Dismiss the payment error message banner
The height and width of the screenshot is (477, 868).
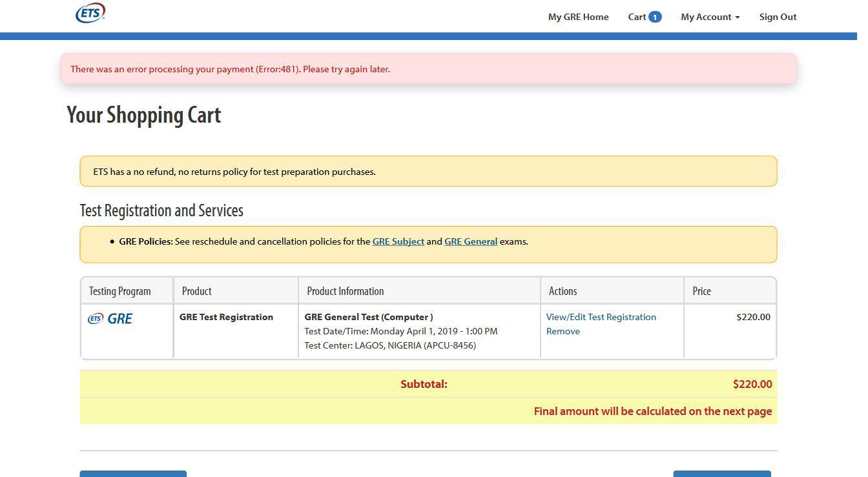click(428, 69)
